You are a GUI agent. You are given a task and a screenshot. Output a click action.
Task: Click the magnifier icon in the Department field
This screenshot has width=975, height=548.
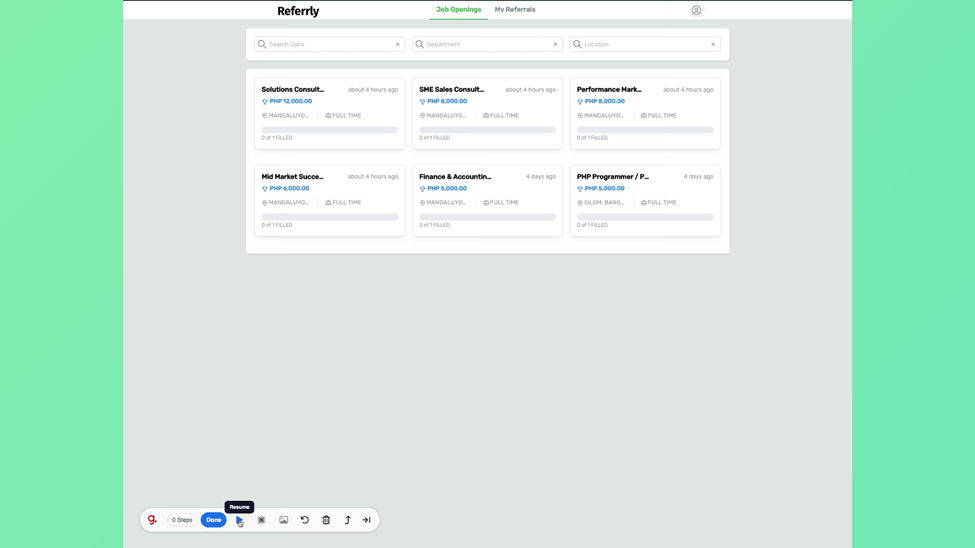(x=420, y=44)
